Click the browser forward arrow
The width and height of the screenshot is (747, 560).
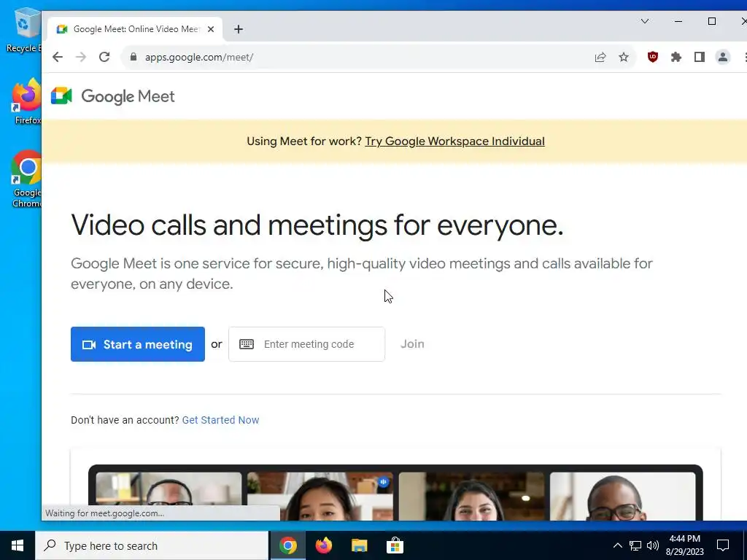tap(81, 57)
